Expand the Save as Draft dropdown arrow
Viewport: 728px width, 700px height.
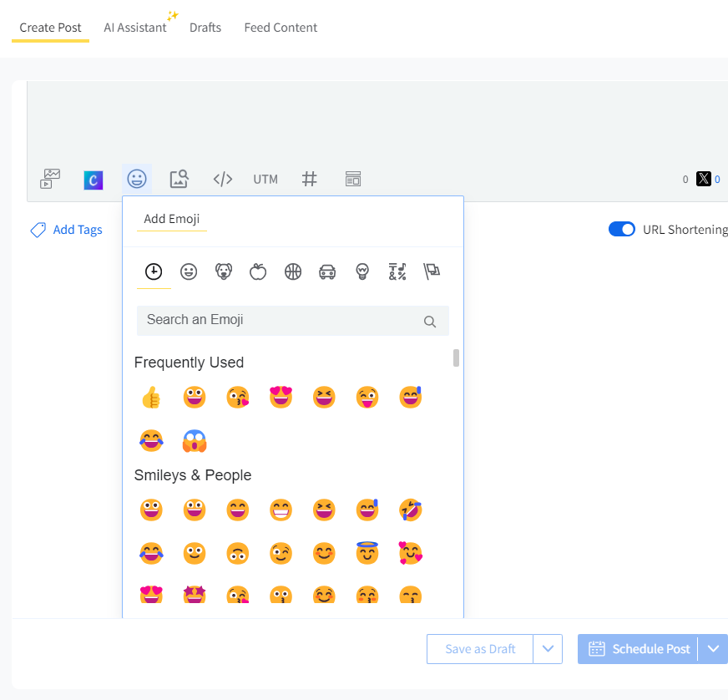pyautogui.click(x=548, y=649)
